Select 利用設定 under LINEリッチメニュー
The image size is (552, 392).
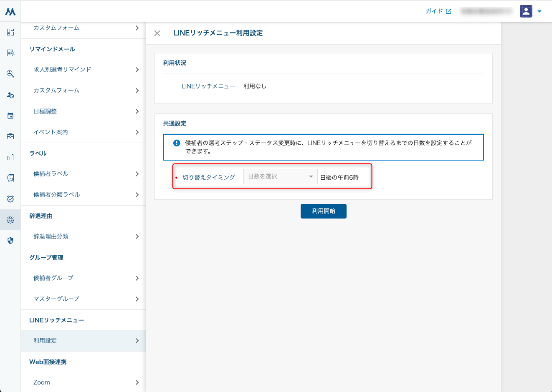(84, 341)
